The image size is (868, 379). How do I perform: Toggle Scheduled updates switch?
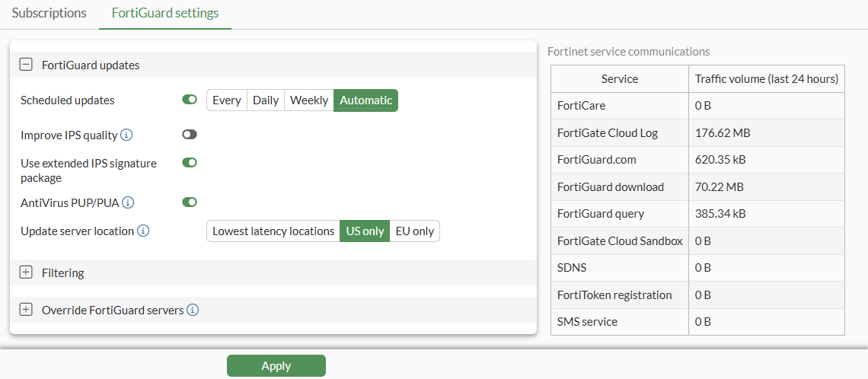[x=190, y=100]
